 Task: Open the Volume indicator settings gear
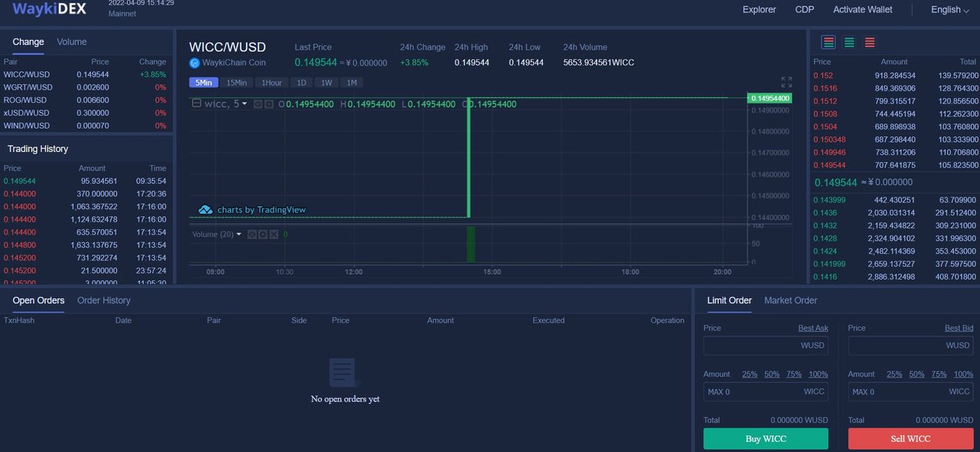pos(263,234)
